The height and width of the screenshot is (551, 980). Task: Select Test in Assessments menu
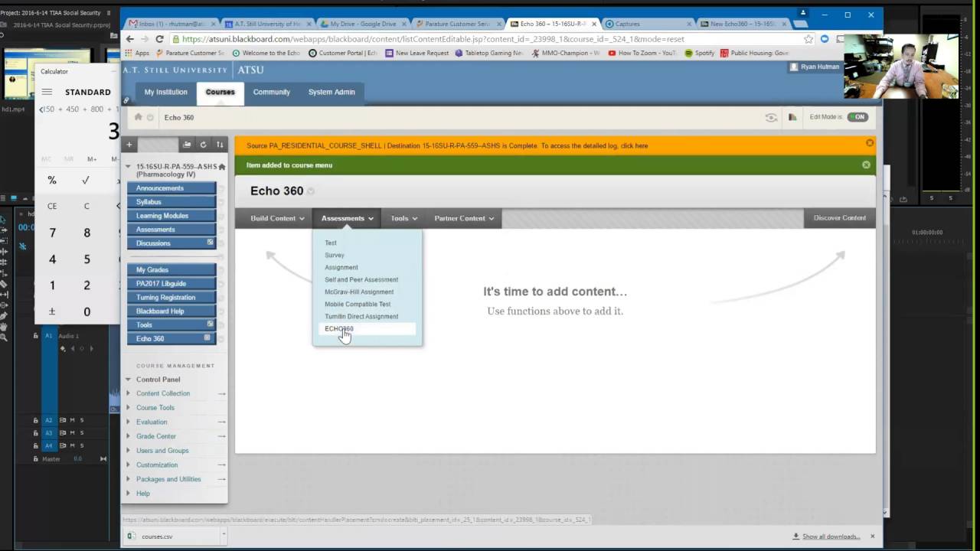point(331,243)
